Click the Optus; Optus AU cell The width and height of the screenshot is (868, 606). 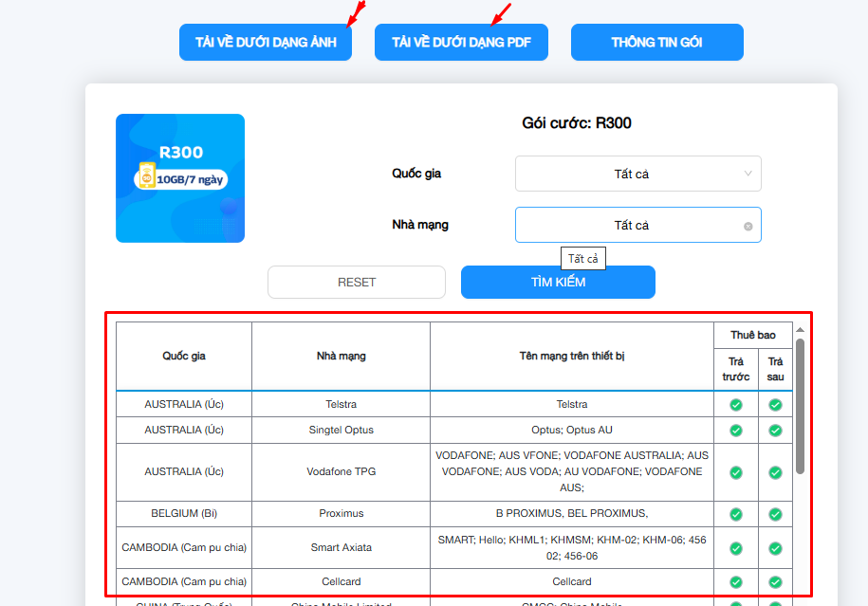click(572, 430)
